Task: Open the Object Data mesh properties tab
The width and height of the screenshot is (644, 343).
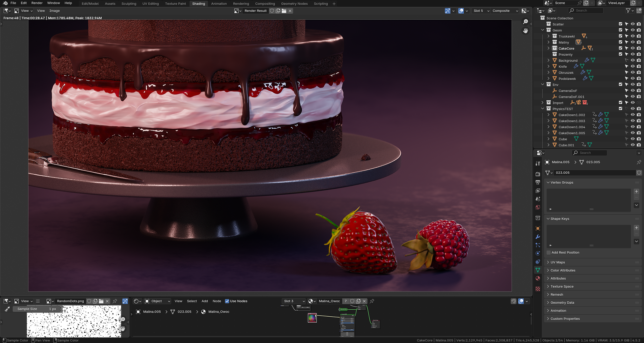Action: (538, 270)
